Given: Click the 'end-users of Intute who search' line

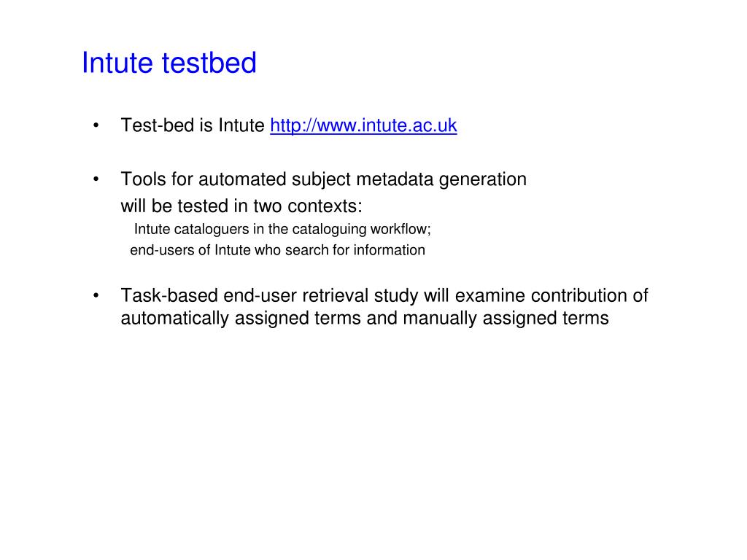Looking at the screenshot, I should [278, 250].
